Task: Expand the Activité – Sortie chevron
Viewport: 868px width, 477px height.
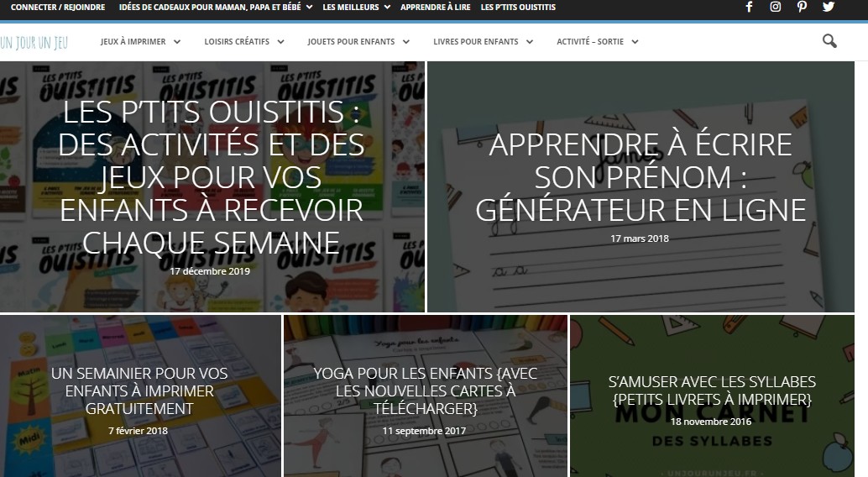Action: point(635,41)
